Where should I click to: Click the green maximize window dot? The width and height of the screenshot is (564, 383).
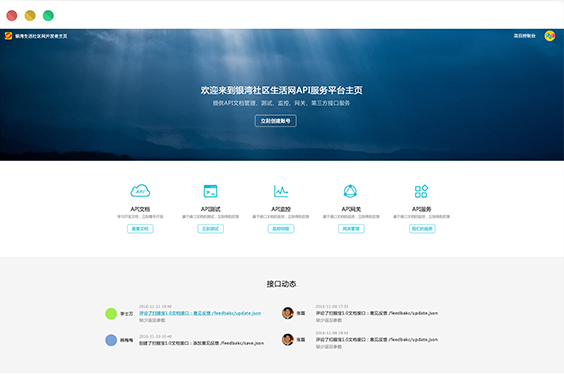point(48,15)
